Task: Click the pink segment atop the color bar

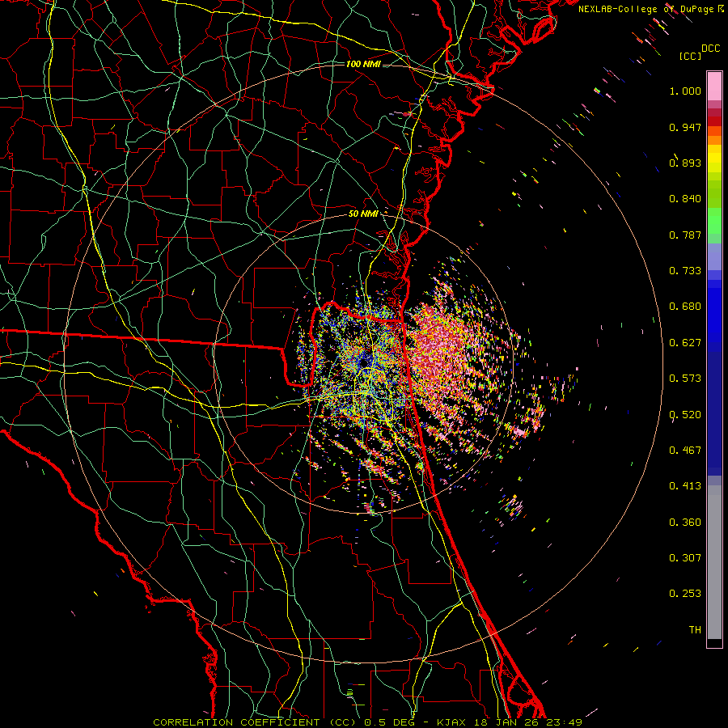Action: (x=714, y=87)
